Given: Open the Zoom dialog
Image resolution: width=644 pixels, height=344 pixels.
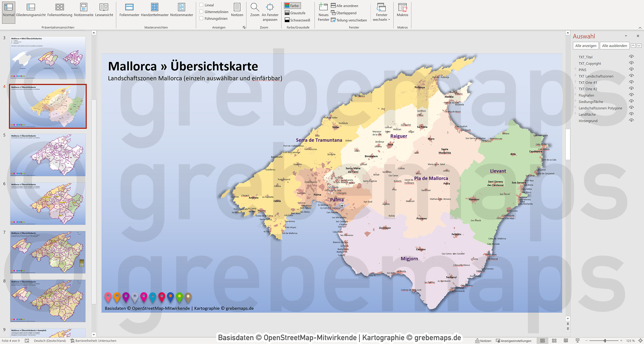Looking at the screenshot, I should pyautogui.click(x=255, y=10).
